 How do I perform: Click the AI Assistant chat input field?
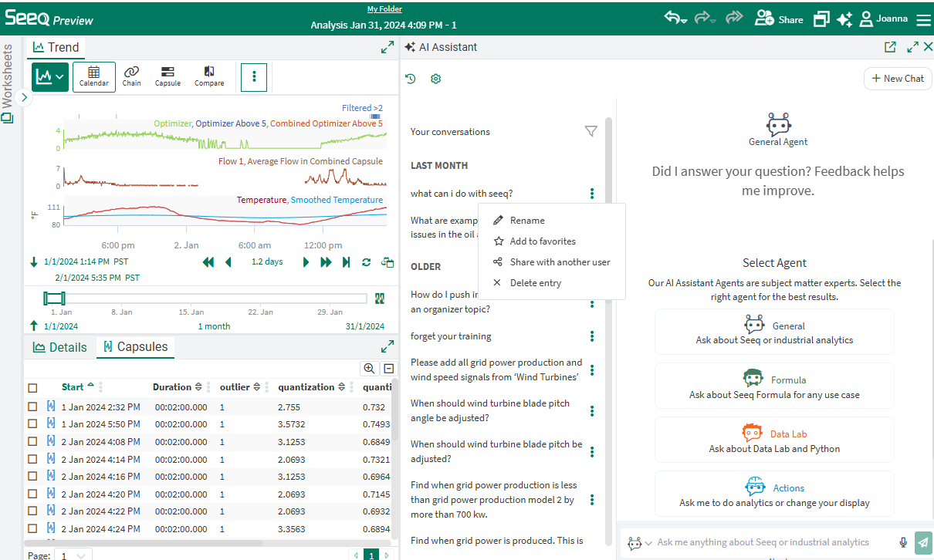774,542
